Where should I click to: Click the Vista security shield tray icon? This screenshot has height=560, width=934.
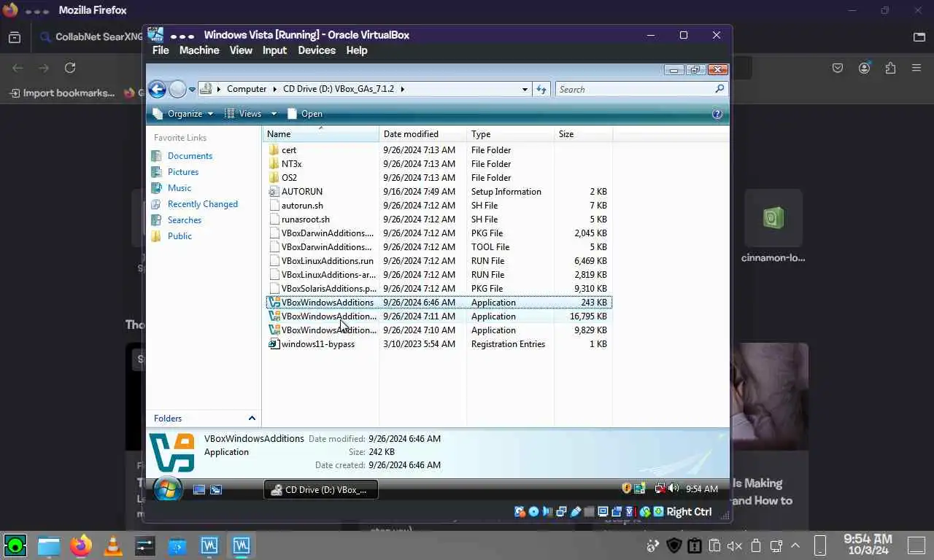click(x=626, y=489)
